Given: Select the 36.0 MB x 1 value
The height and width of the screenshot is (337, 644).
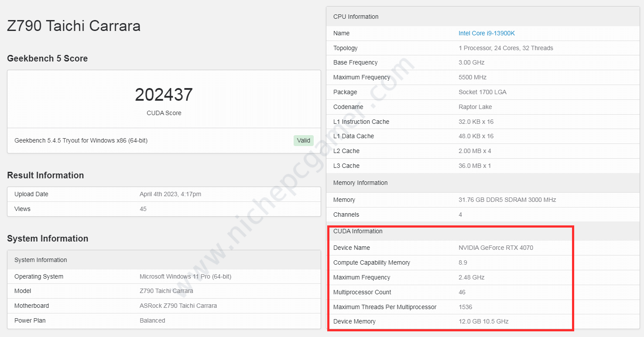Looking at the screenshot, I should coord(475,166).
